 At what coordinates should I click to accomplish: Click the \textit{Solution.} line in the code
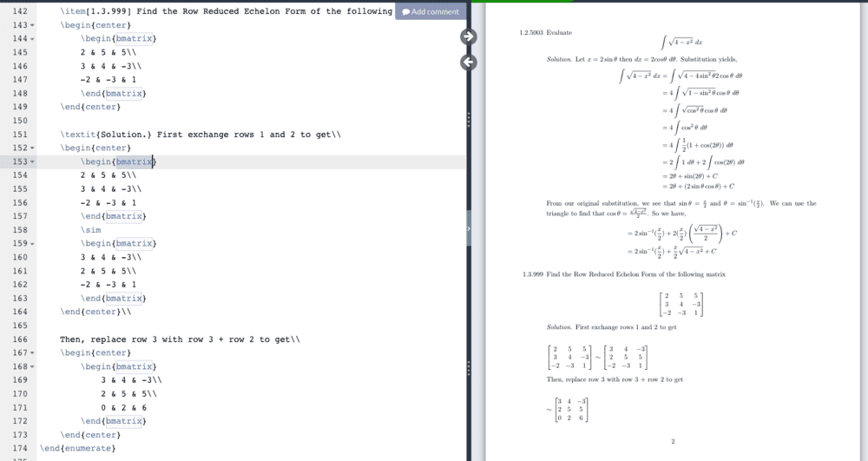pyautogui.click(x=201, y=135)
